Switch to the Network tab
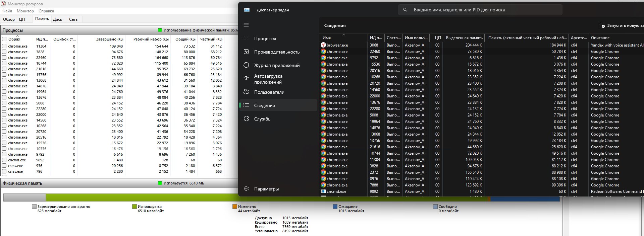This screenshot has width=644, height=236. [x=73, y=19]
